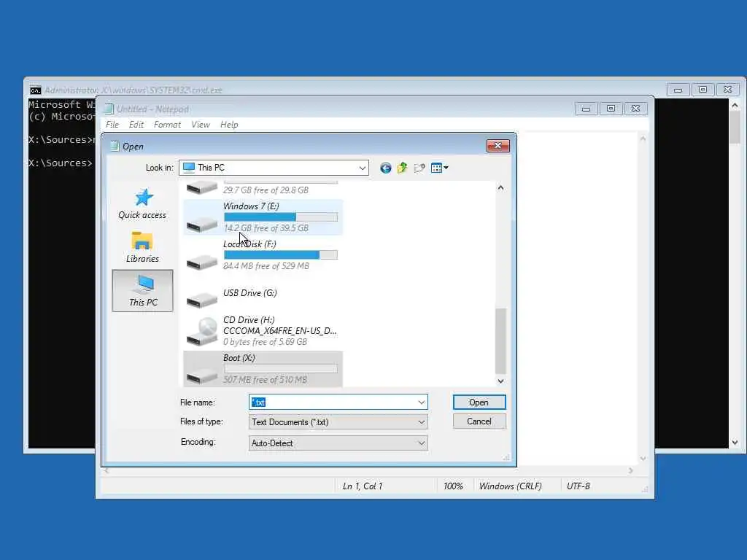Click cmd window scrollbar down arrow
The height and width of the screenshot is (560, 747).
tap(735, 443)
